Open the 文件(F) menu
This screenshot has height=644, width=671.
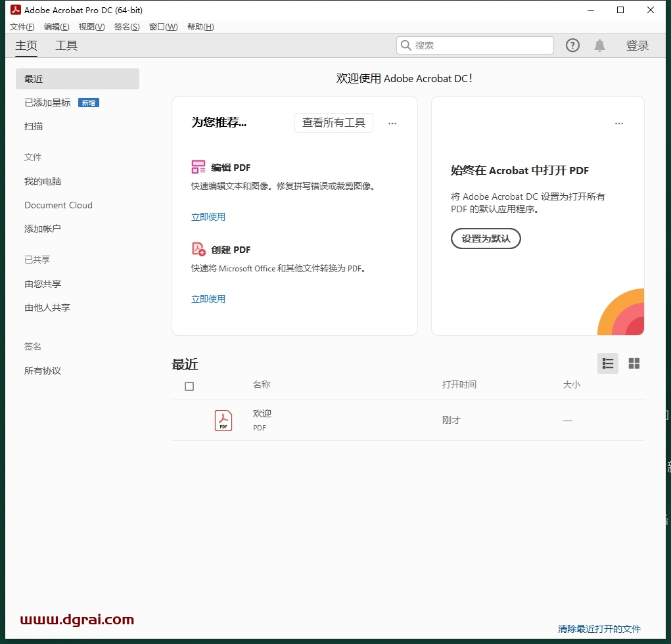tap(22, 27)
